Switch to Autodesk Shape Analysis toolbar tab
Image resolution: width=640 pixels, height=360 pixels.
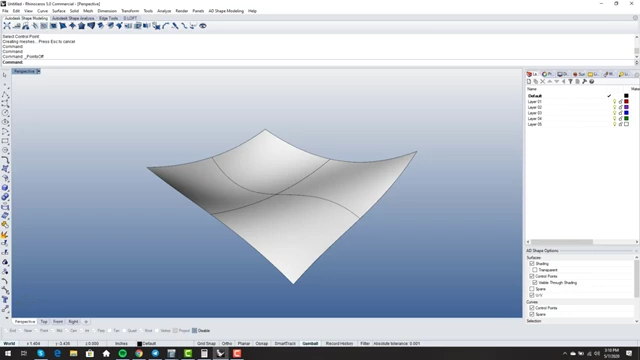click(x=73, y=18)
